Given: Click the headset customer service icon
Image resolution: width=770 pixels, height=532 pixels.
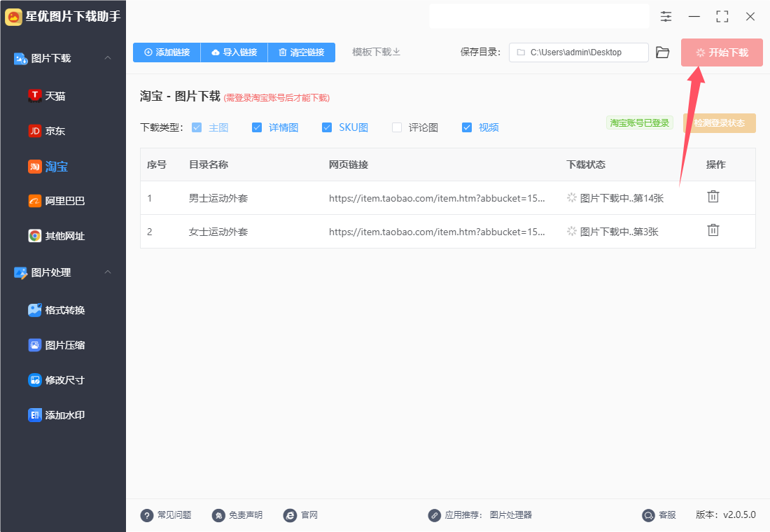Looking at the screenshot, I should point(648,515).
